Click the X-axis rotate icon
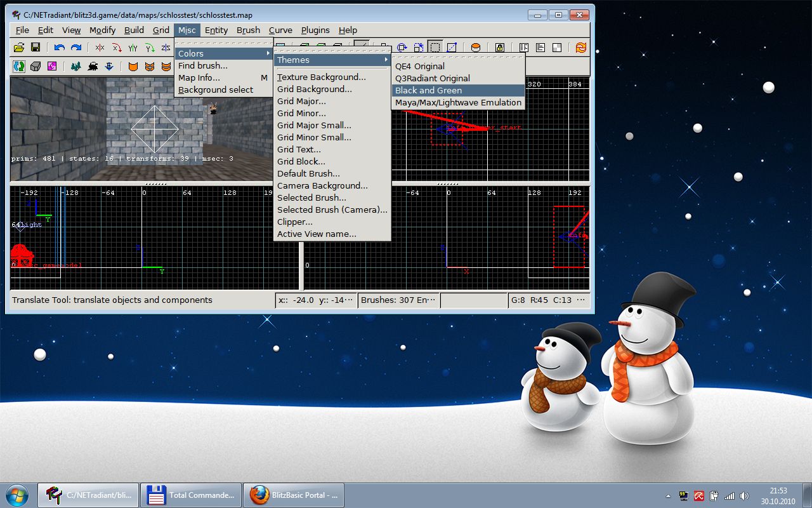812x508 pixels. [117, 48]
